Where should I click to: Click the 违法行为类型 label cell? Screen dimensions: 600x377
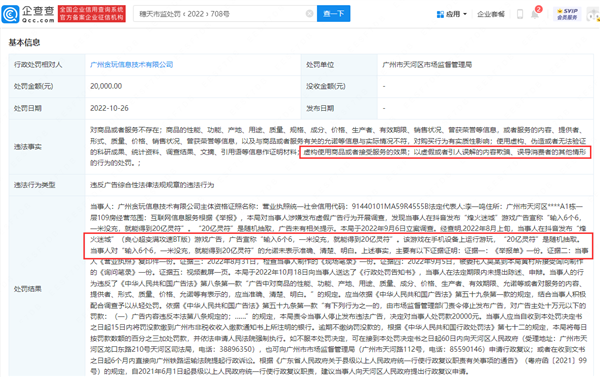47,185
